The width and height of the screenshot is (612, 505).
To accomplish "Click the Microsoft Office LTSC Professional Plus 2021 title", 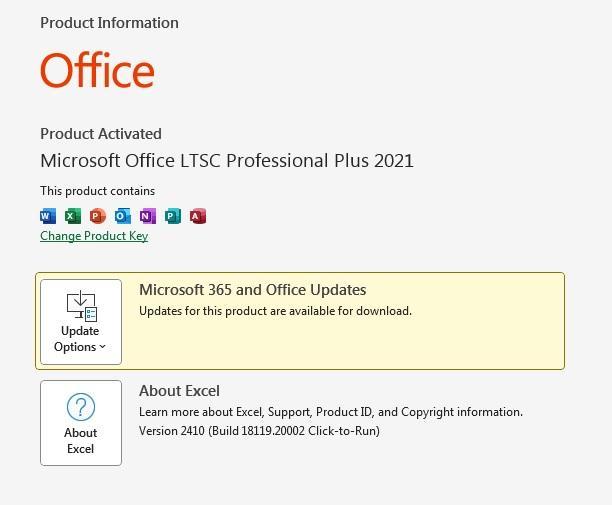I will point(227,161).
